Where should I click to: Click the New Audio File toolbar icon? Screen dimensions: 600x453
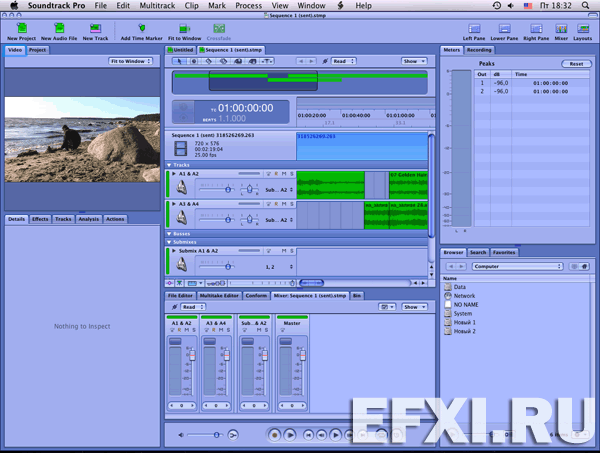(x=59, y=28)
